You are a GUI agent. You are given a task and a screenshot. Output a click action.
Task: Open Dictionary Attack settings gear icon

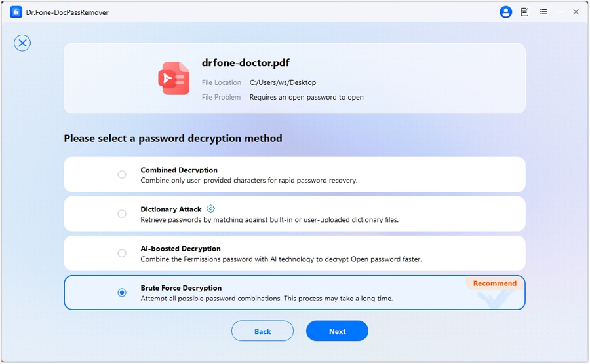pyautogui.click(x=210, y=209)
